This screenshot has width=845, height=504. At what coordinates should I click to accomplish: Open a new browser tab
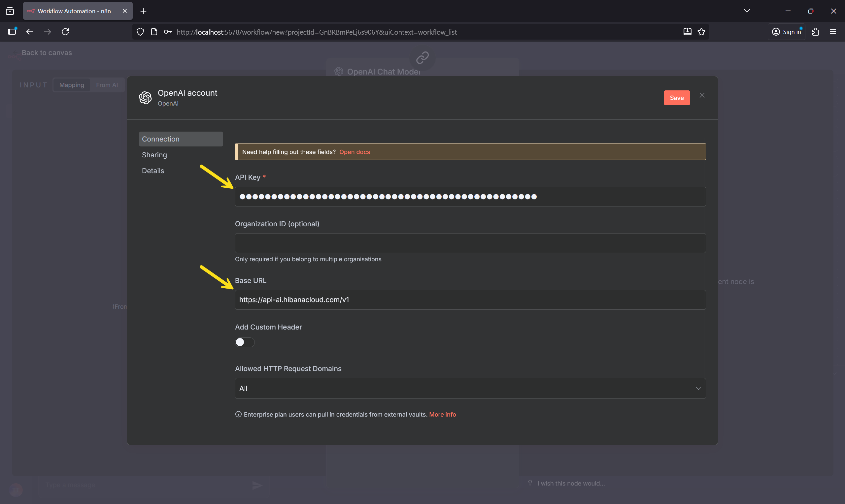pyautogui.click(x=143, y=11)
